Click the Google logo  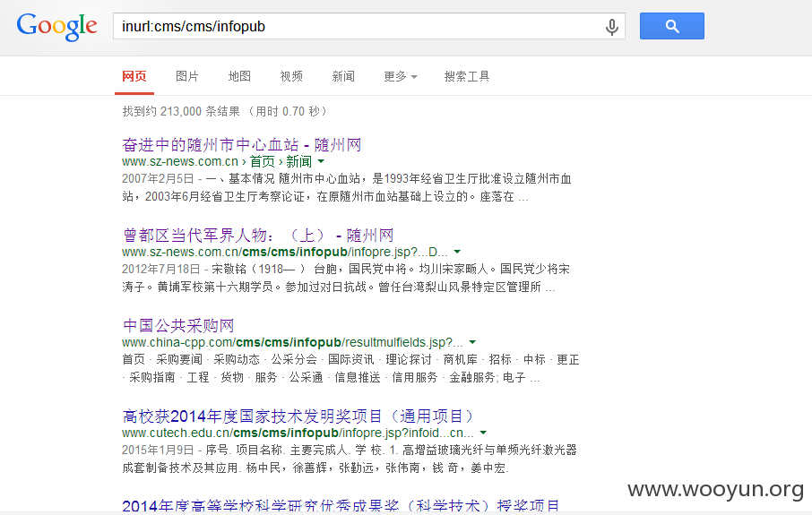click(x=57, y=26)
